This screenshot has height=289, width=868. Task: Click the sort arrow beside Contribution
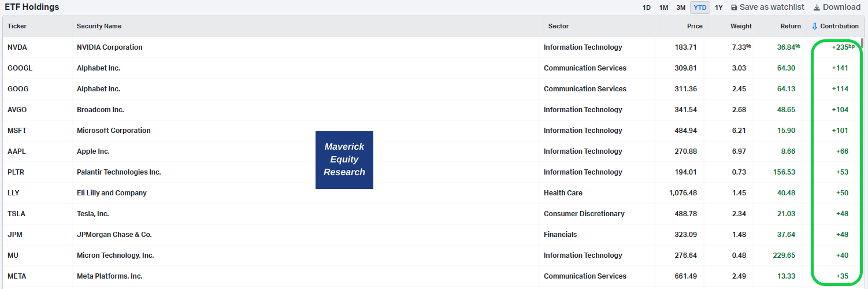pos(815,27)
